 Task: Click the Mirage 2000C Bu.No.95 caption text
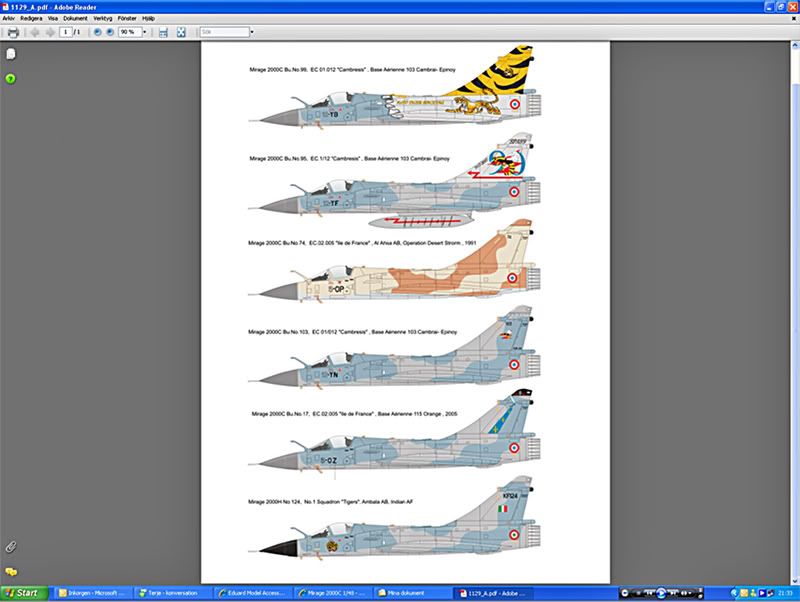point(349,159)
